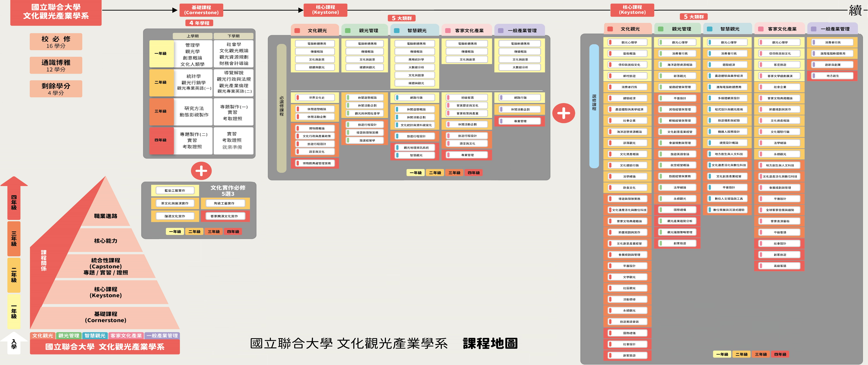Select the green swatch in the elective-panel 觀光管理 header
The height and width of the screenshot is (365, 868).
[661, 29]
